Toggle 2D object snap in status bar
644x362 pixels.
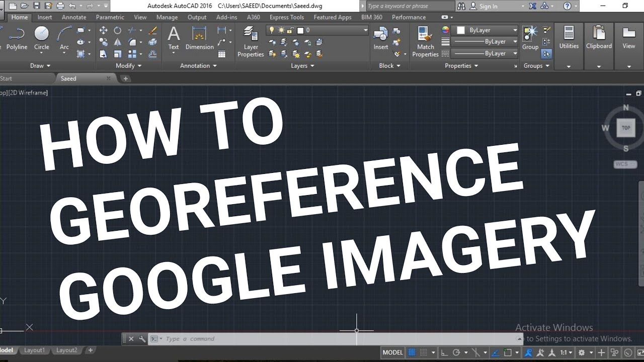[508, 352]
